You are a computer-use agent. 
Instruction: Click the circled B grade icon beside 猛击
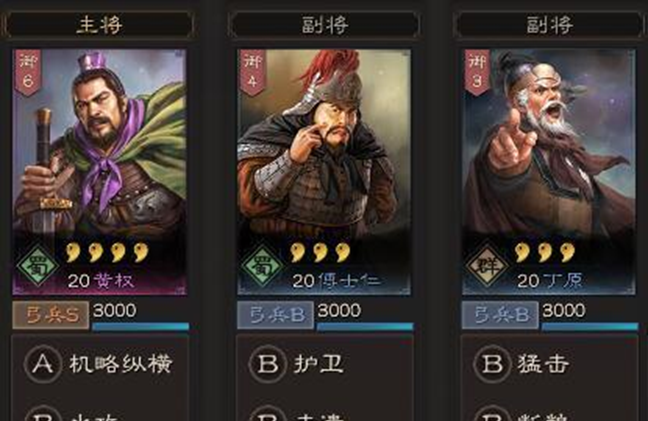[492, 364]
